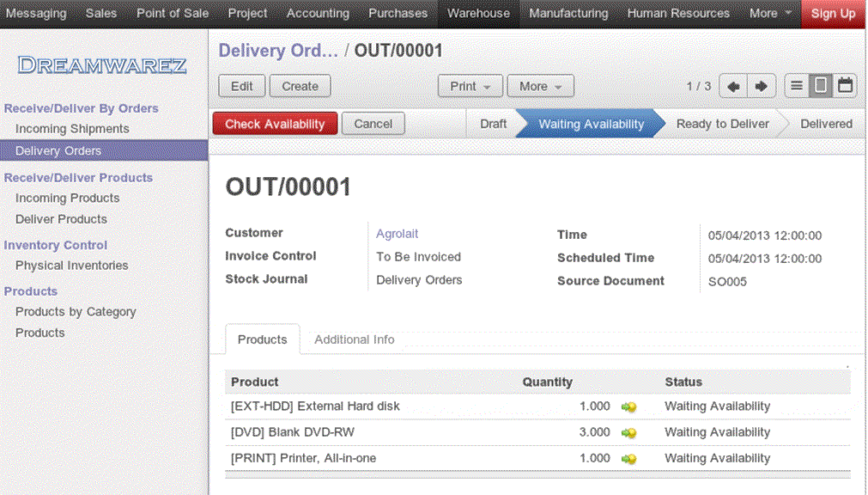Open the Agrolait customer link

(x=397, y=233)
